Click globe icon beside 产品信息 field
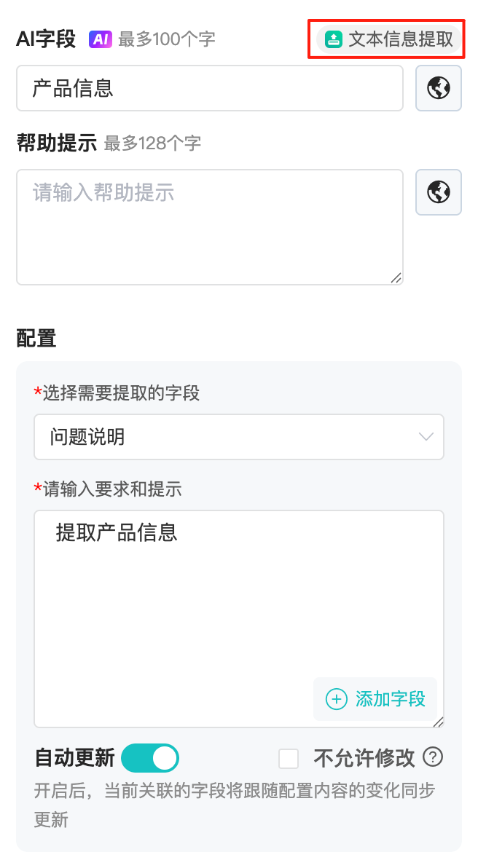This screenshot has width=478, height=868. [439, 88]
